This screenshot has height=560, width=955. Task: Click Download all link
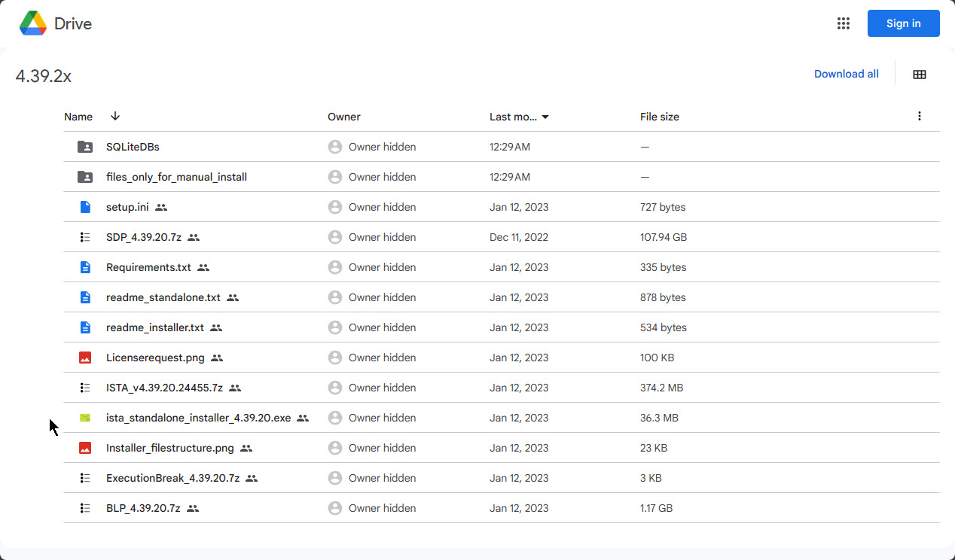[847, 74]
